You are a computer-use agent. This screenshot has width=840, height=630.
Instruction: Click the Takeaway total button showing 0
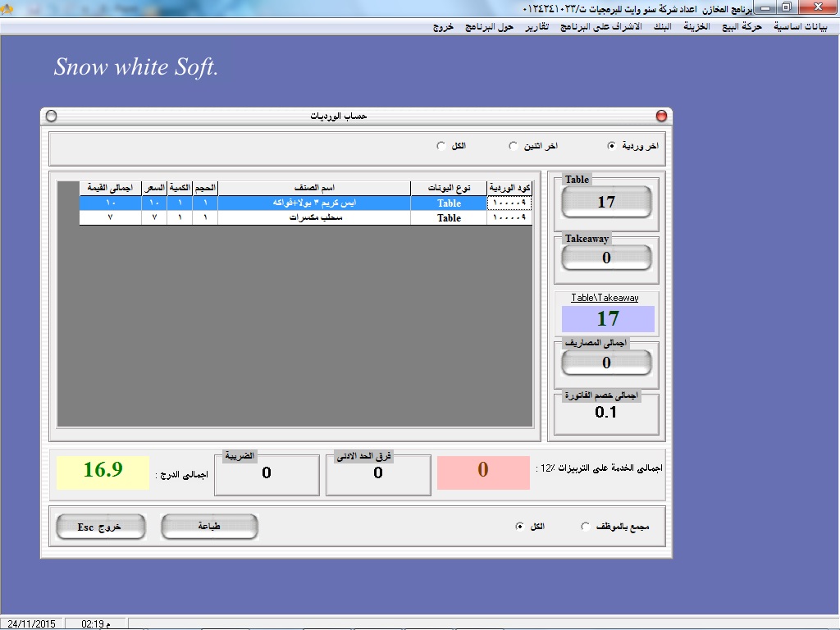pyautogui.click(x=606, y=258)
